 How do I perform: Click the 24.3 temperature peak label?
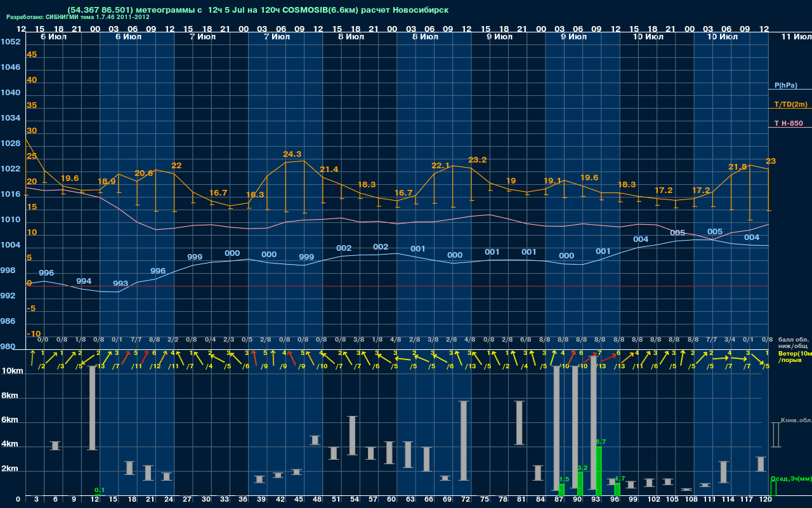pyautogui.click(x=292, y=154)
